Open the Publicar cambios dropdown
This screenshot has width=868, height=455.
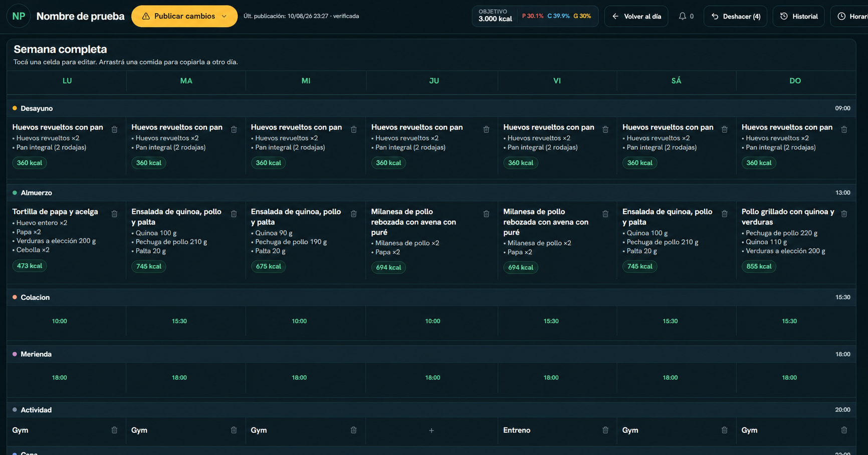[184, 16]
